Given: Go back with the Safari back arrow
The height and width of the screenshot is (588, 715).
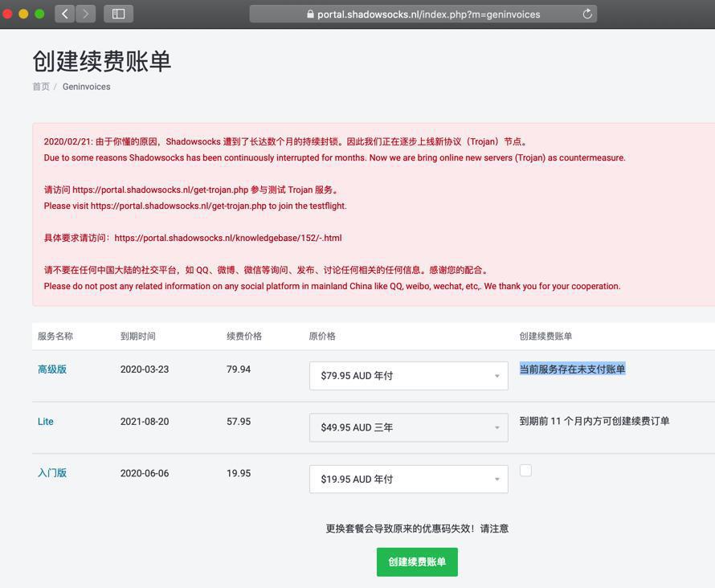Looking at the screenshot, I should [x=65, y=14].
